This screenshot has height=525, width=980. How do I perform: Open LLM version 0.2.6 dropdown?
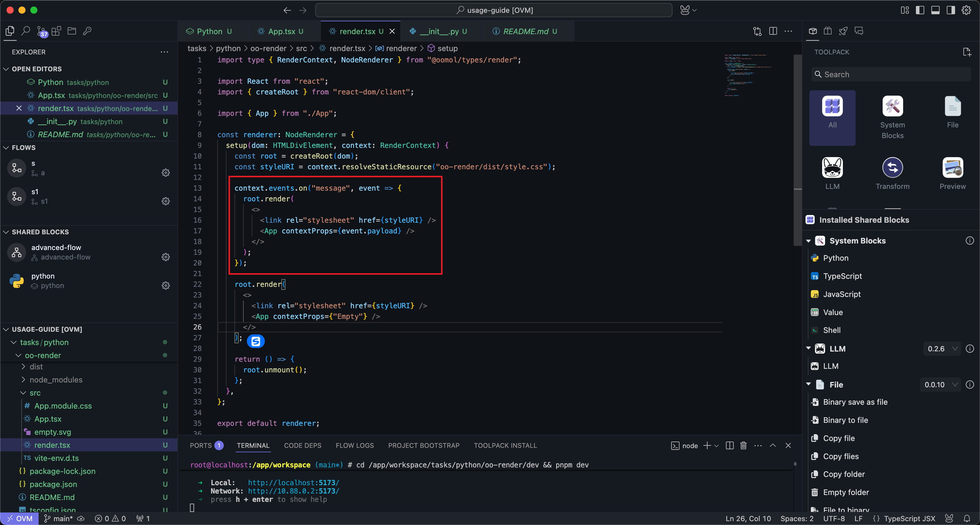point(942,349)
